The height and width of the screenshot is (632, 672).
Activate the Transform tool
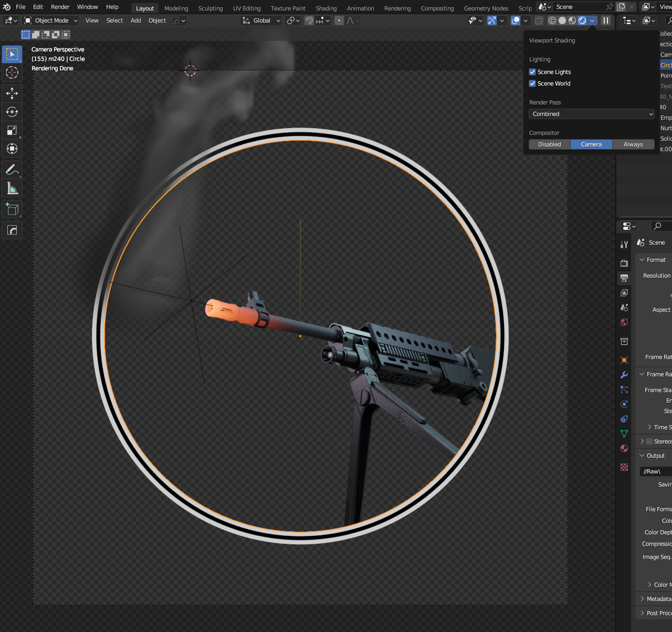12,149
